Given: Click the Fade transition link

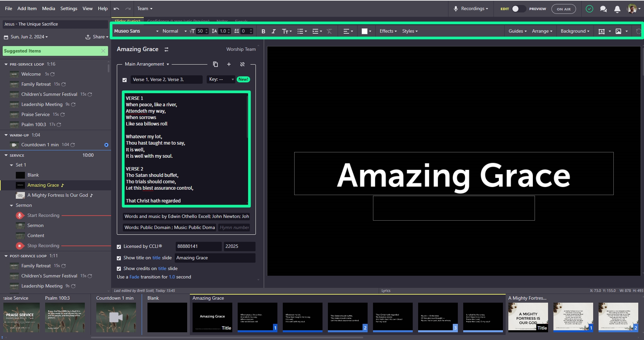Looking at the screenshot, I should pyautogui.click(x=134, y=277).
